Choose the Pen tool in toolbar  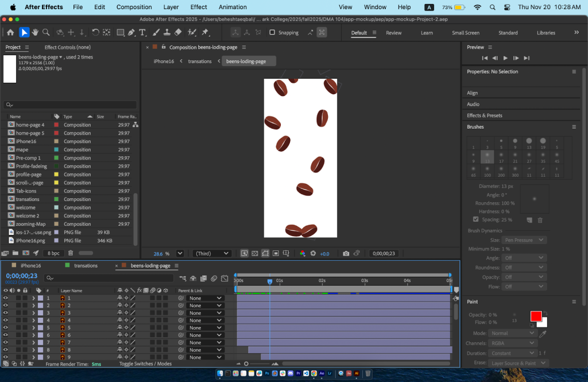[x=133, y=33]
